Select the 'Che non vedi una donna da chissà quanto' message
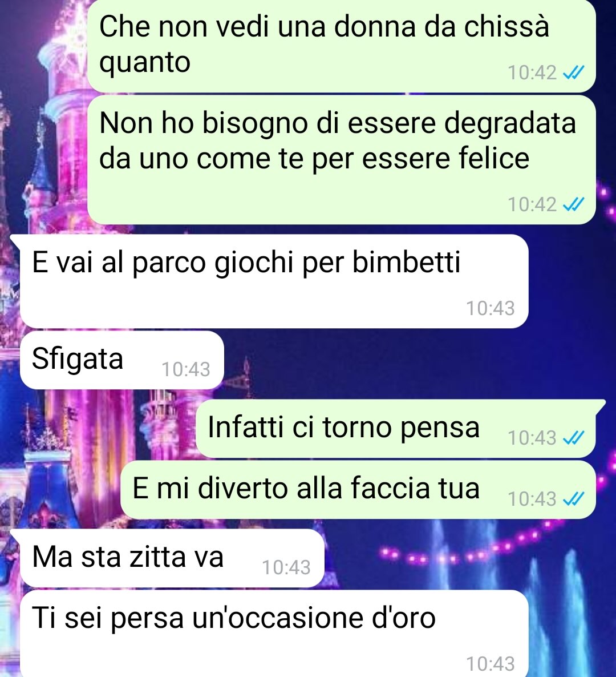 [342, 45]
